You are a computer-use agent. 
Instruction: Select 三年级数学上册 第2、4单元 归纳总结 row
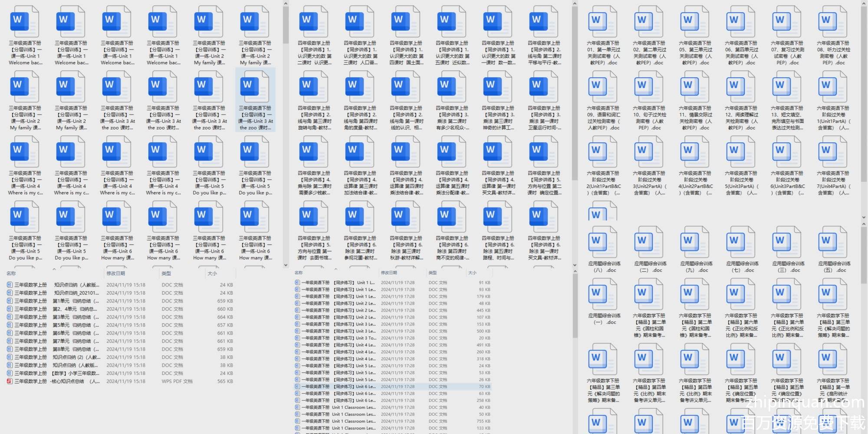click(56, 309)
